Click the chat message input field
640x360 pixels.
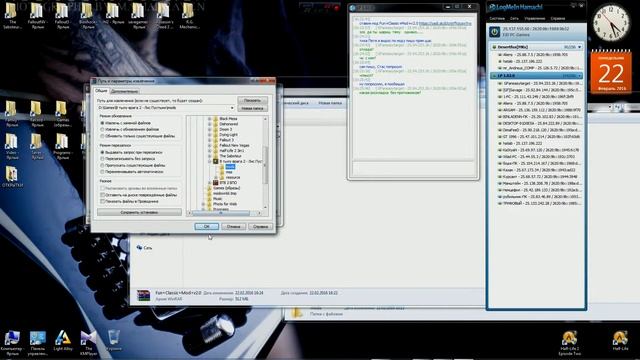(x=413, y=168)
